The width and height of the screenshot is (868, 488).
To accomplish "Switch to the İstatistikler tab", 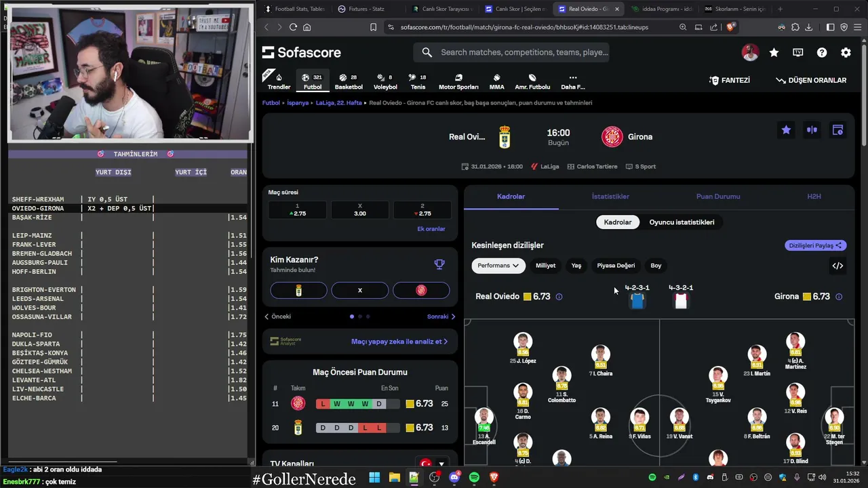I will [x=610, y=197].
